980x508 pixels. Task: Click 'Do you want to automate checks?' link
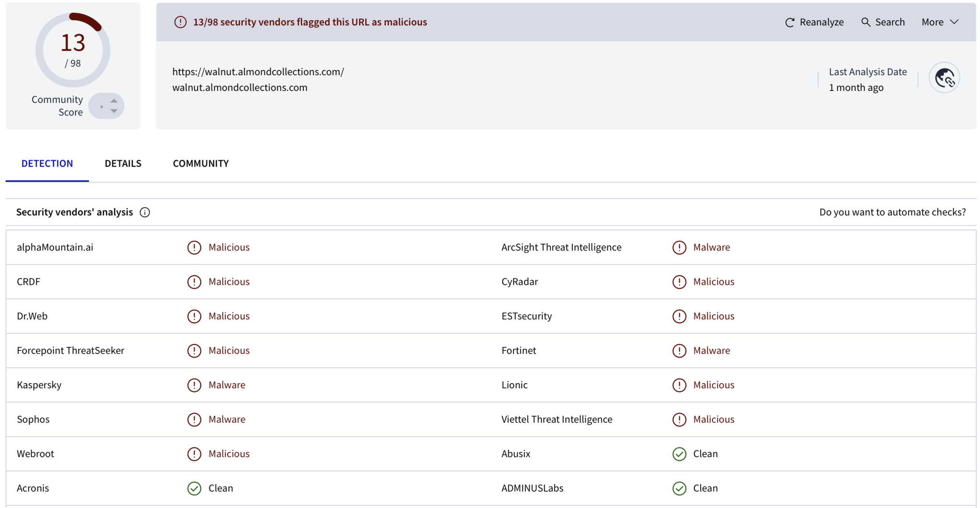coord(892,212)
